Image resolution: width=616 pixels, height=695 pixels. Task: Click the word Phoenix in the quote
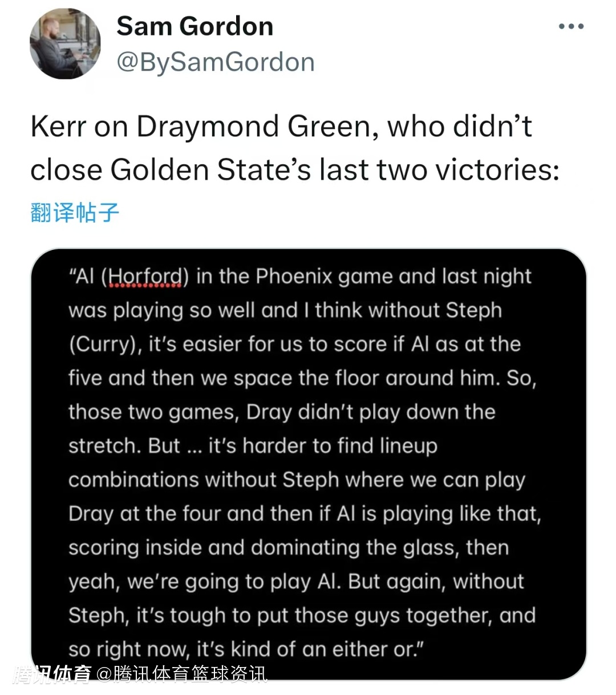pos(293,277)
